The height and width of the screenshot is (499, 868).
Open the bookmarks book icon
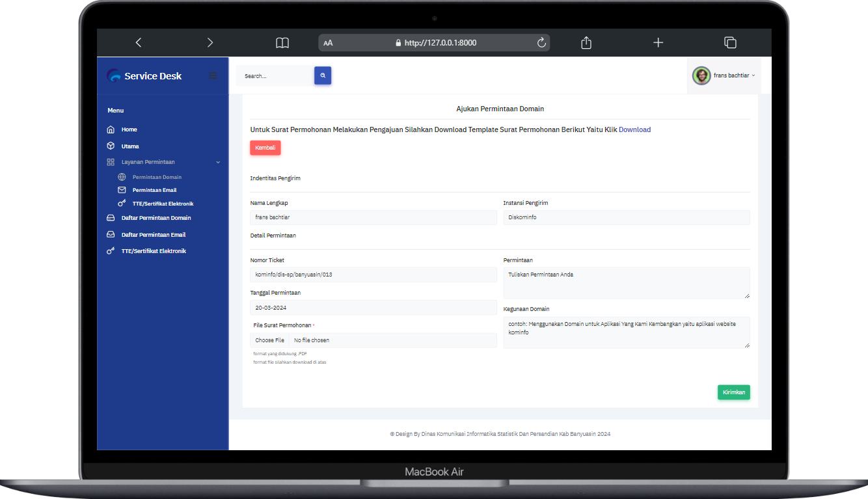pos(282,43)
